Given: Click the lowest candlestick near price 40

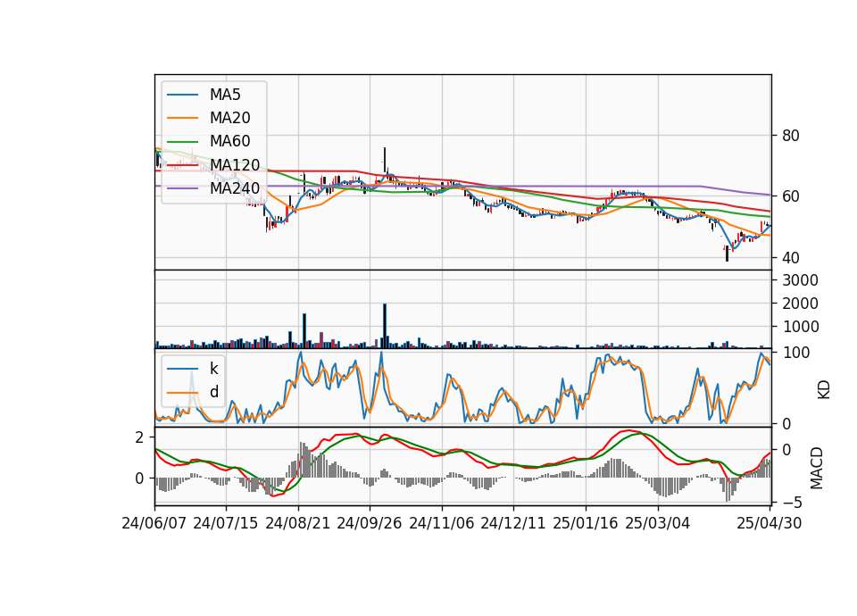Looking at the screenshot, I should click(x=727, y=254).
